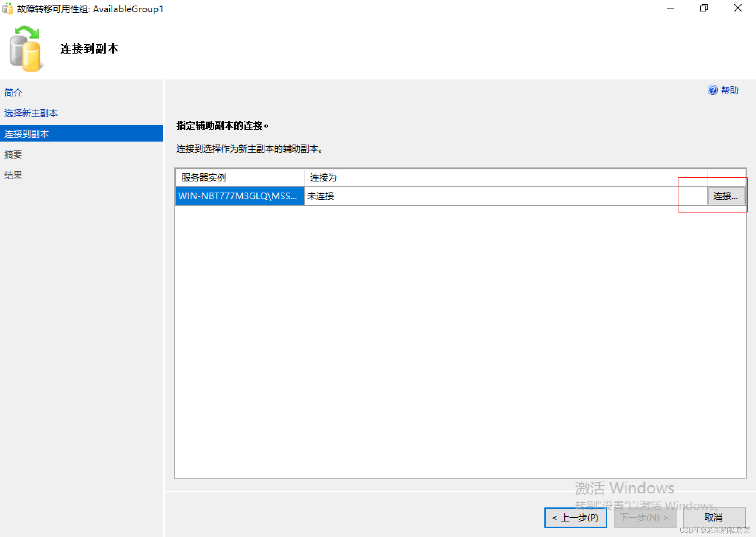Go to 选择新主副本 step

tap(31, 113)
